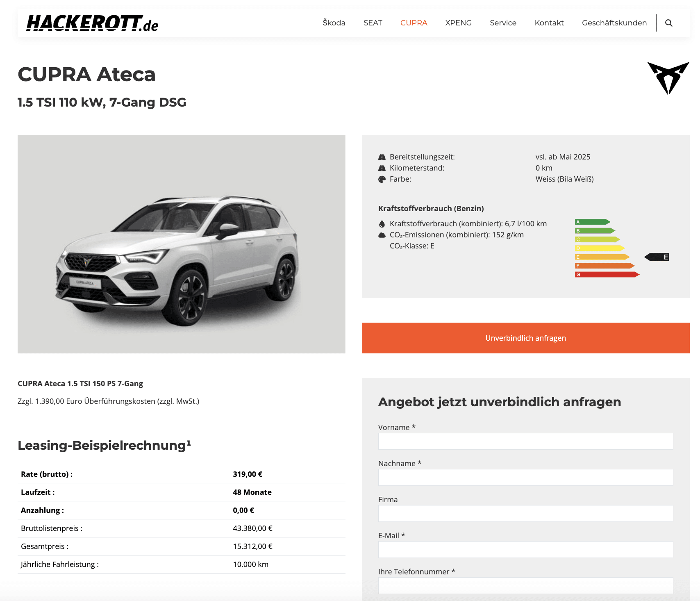Image resolution: width=700 pixels, height=601 pixels.
Task: Click Unverbindlich anfragen button
Action: tap(525, 338)
